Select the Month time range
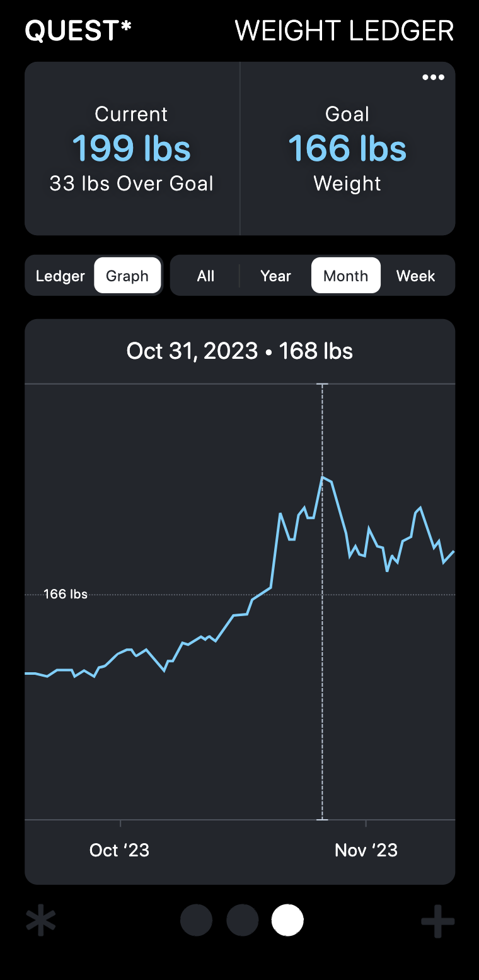479x980 pixels. pos(345,276)
